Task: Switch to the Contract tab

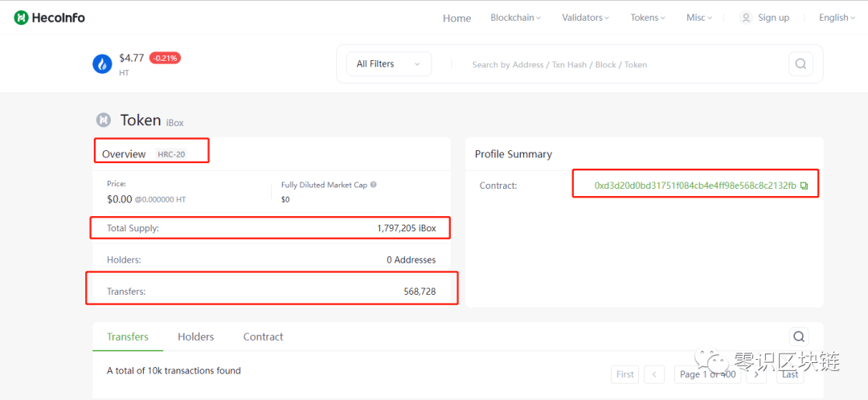Action: click(x=263, y=337)
